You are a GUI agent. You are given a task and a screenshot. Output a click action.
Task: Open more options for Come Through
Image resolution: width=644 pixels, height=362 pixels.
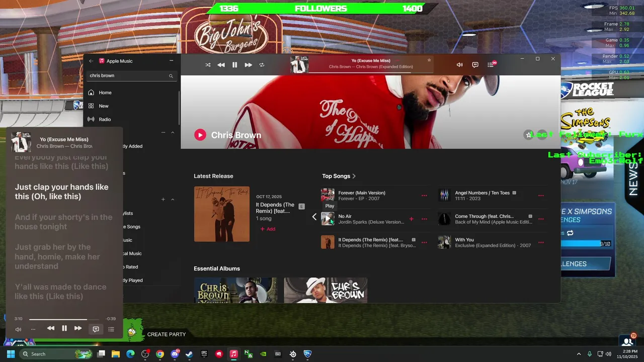541,219
